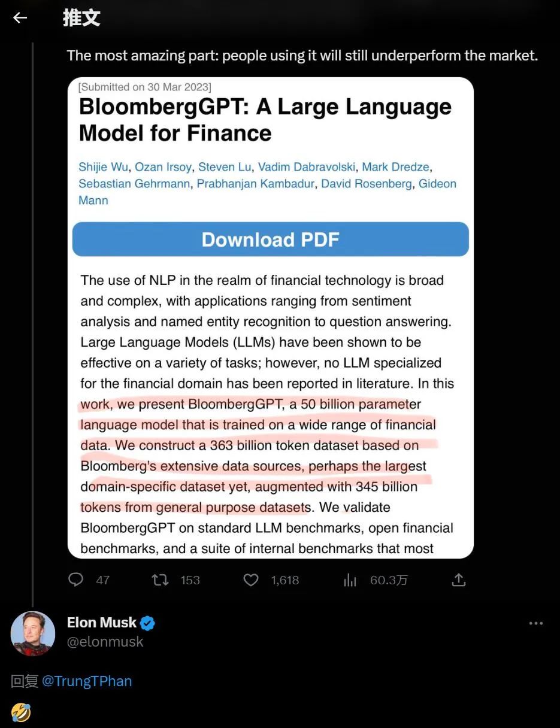Open Elon Musk's profile avatar

(x=33, y=633)
